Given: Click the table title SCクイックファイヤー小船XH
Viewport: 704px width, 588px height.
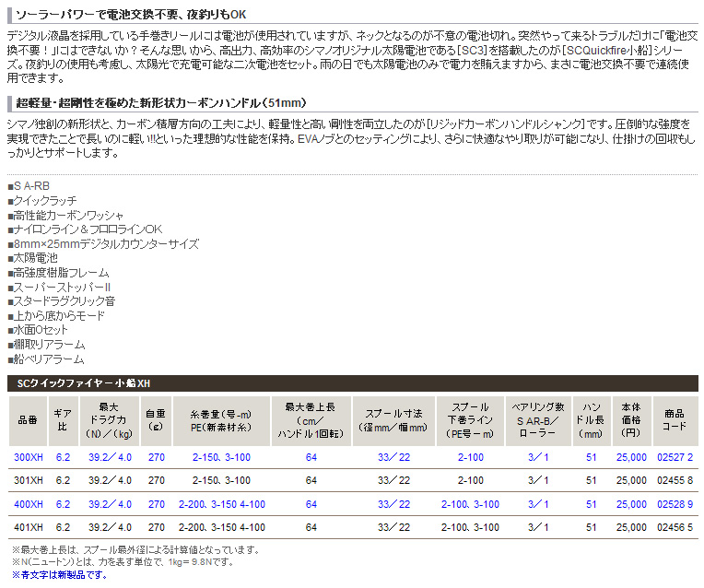Looking at the screenshot, I should click(x=84, y=383).
